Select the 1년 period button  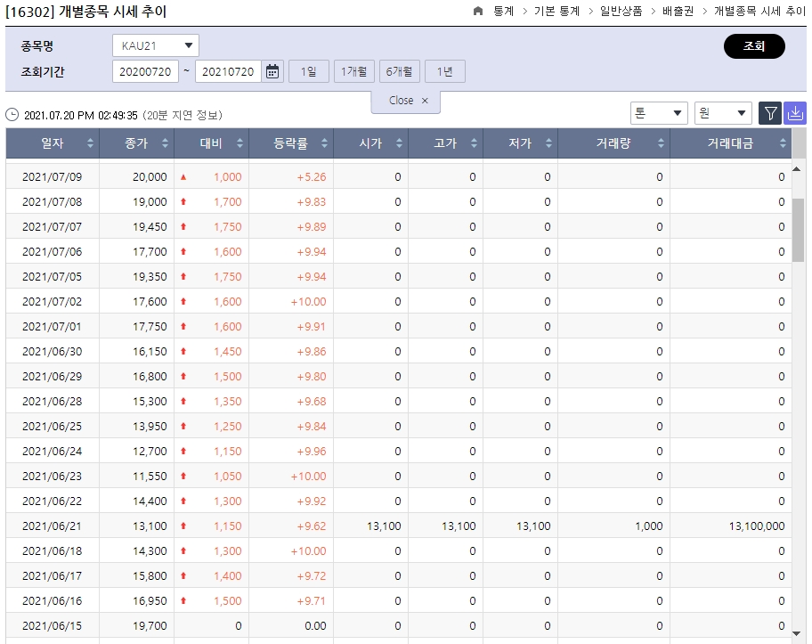(x=444, y=70)
